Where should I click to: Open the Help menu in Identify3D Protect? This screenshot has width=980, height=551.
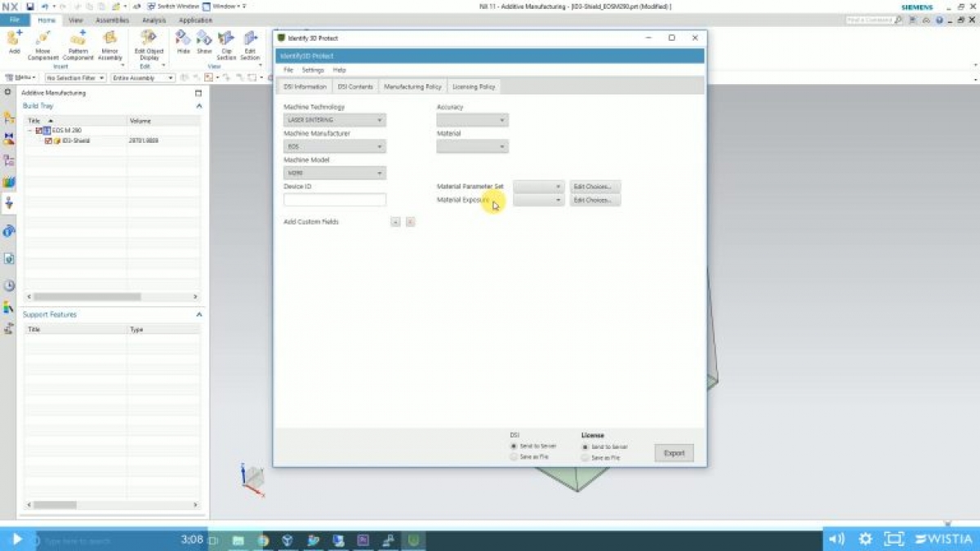tap(339, 70)
